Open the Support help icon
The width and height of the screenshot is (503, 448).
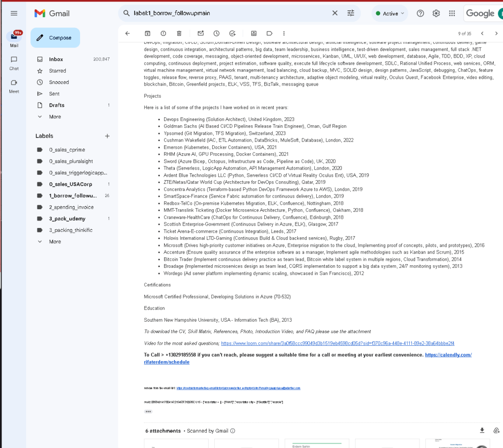[x=420, y=13]
